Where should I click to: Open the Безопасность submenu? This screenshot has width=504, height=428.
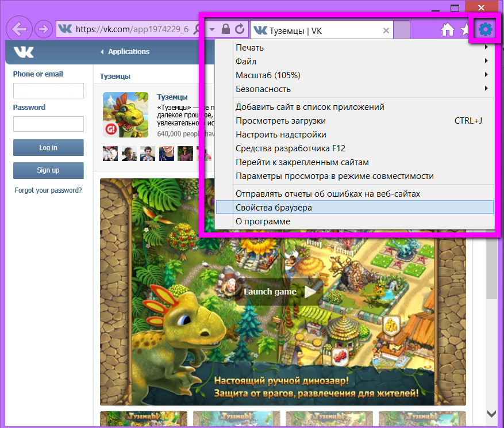coord(355,89)
